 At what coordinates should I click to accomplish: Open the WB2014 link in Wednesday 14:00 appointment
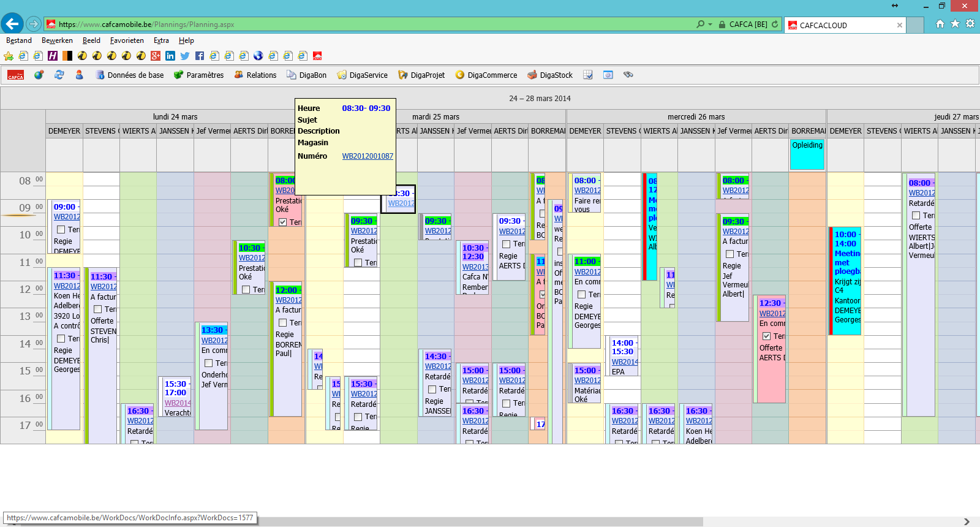point(625,362)
